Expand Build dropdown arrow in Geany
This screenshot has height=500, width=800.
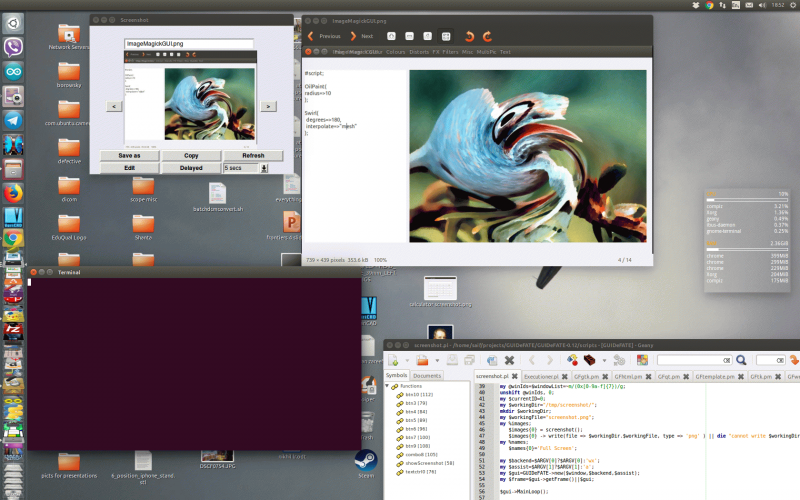point(605,361)
